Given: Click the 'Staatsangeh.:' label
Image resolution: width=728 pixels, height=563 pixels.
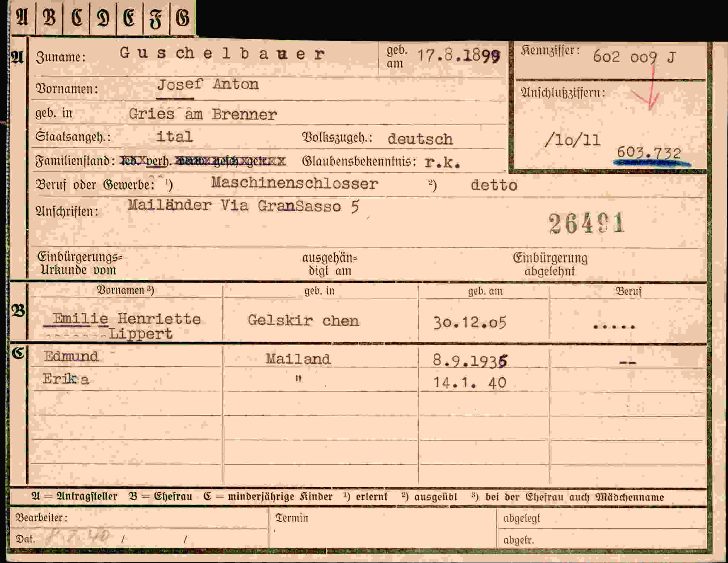Looking at the screenshot, I should tap(73, 137).
